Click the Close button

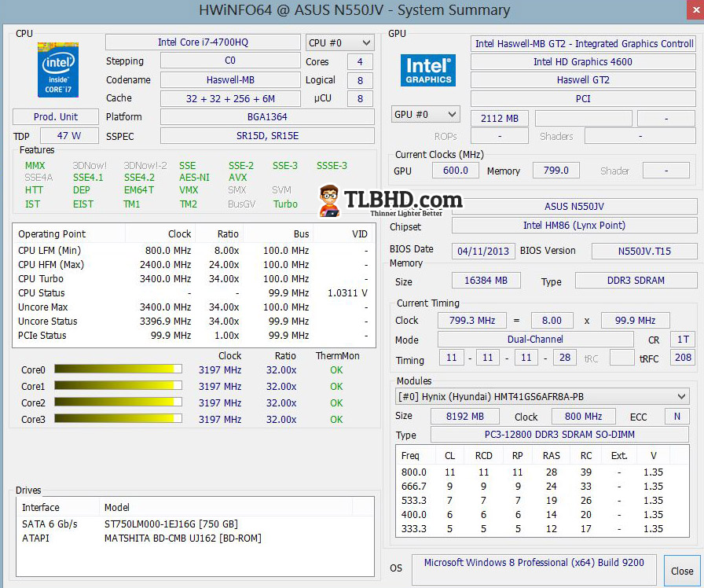click(x=682, y=571)
